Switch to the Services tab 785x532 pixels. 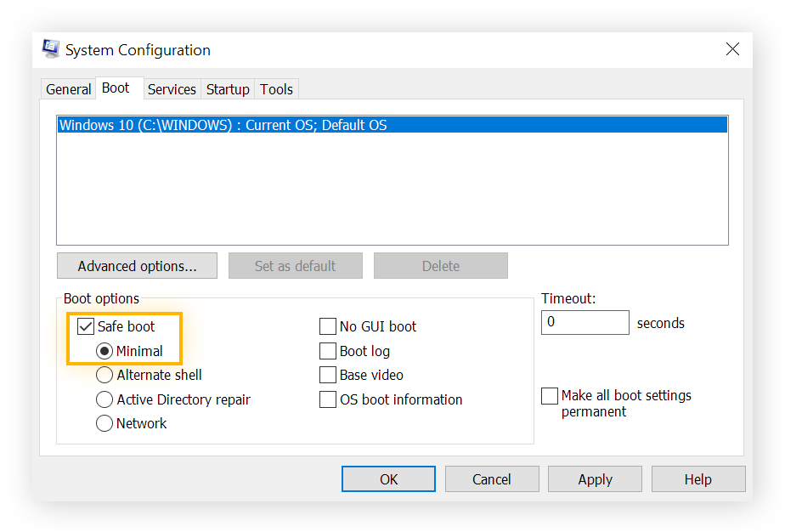click(x=172, y=88)
